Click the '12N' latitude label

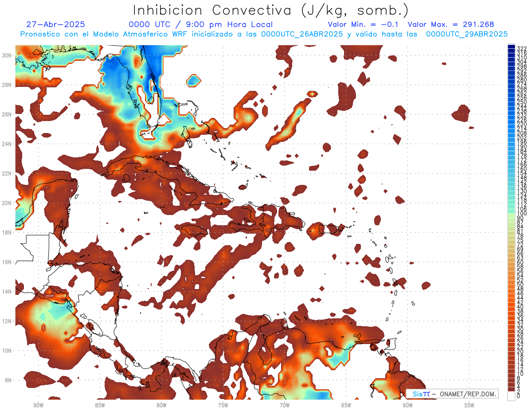pos(8,321)
